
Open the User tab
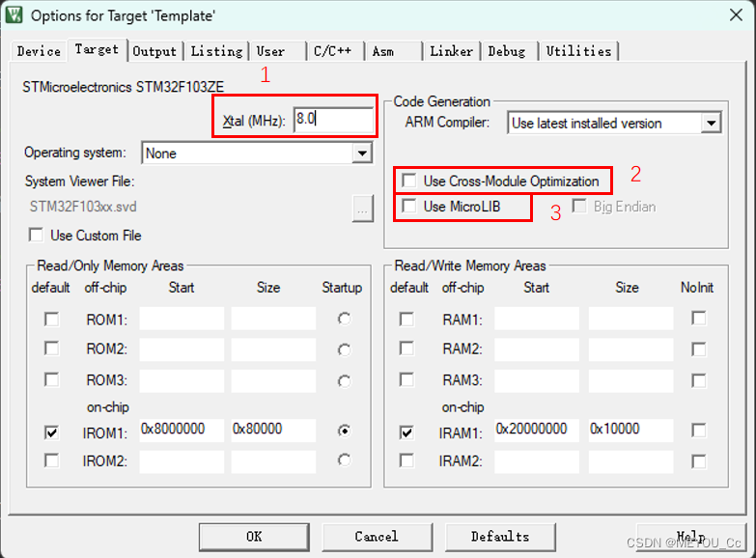pyautogui.click(x=277, y=51)
